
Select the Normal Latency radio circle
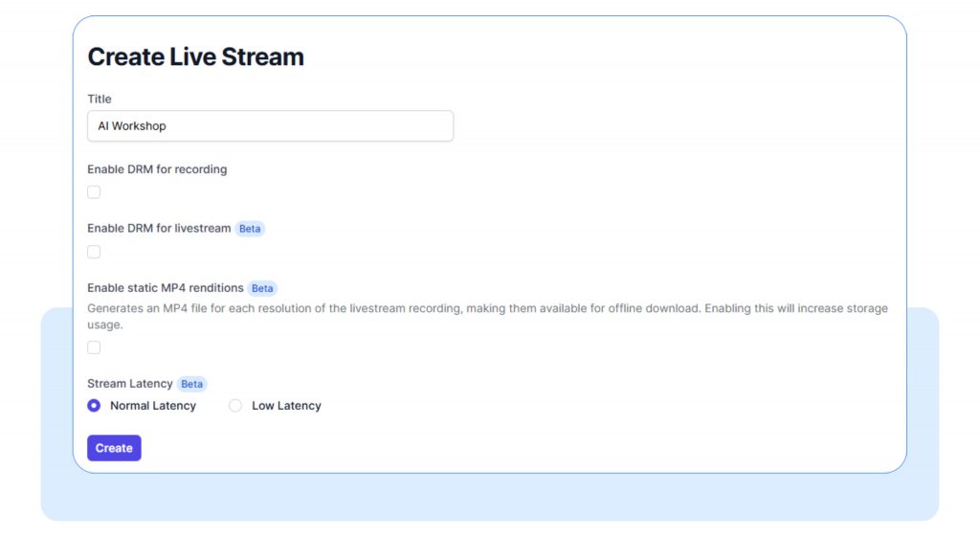[94, 406]
